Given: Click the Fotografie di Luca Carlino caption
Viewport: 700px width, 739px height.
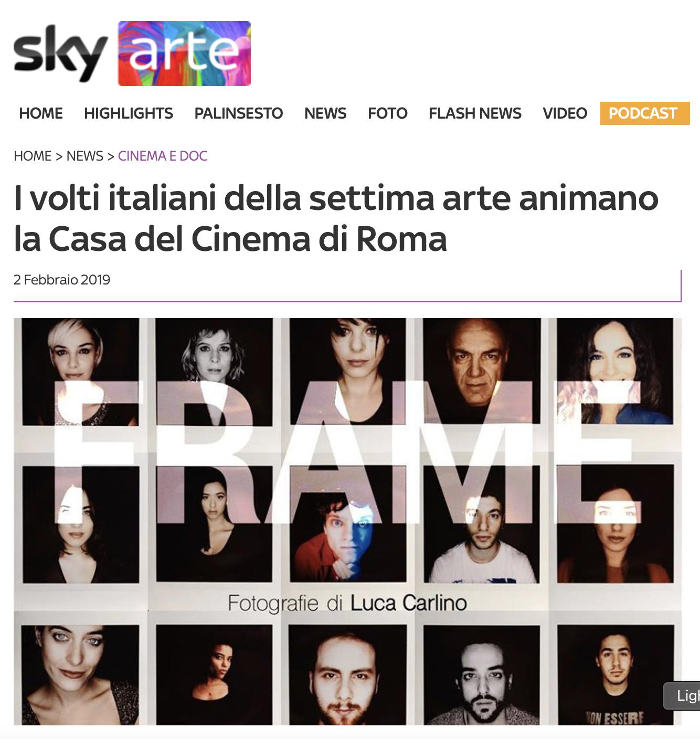Looking at the screenshot, I should tap(347, 603).
